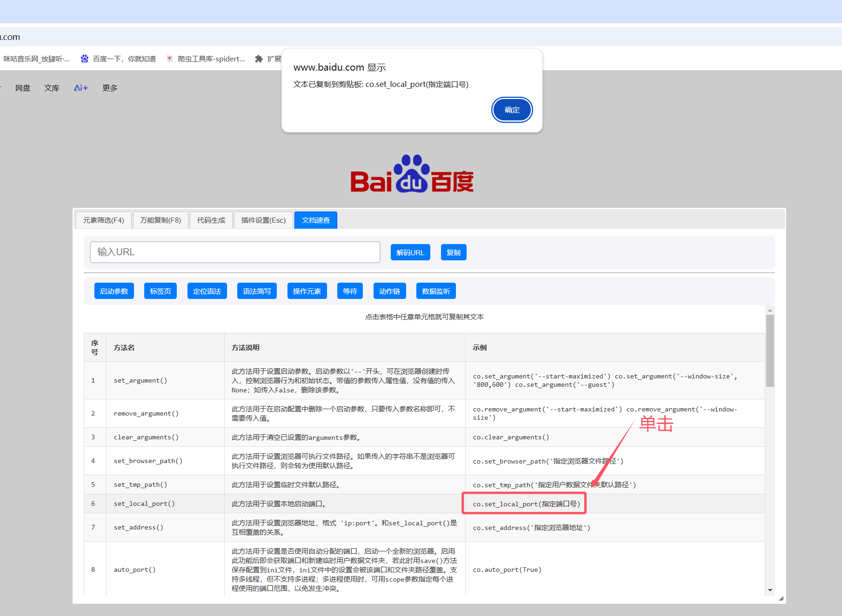Switch to 万能复制(F8) tab
Viewport: 842px width, 616px height.
pos(160,220)
